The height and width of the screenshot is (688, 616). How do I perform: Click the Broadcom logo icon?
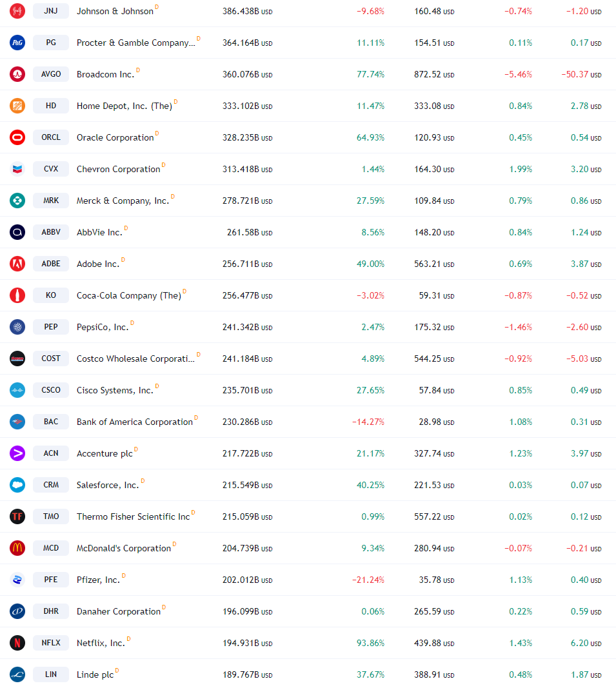click(17, 74)
